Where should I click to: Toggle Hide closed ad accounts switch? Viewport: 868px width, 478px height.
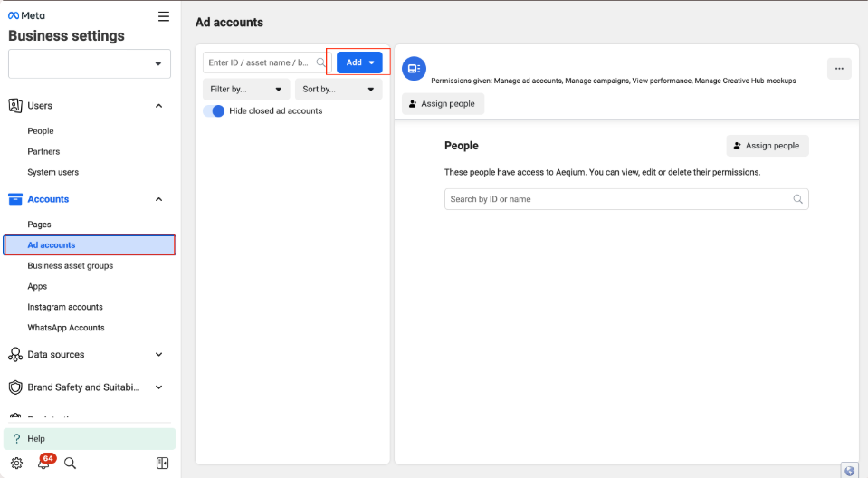(214, 110)
